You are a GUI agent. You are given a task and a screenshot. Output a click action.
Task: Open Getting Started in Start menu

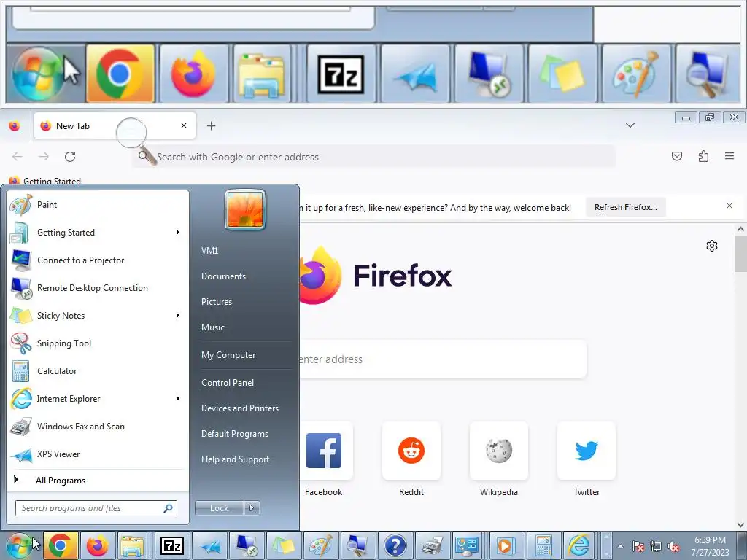pos(98,233)
